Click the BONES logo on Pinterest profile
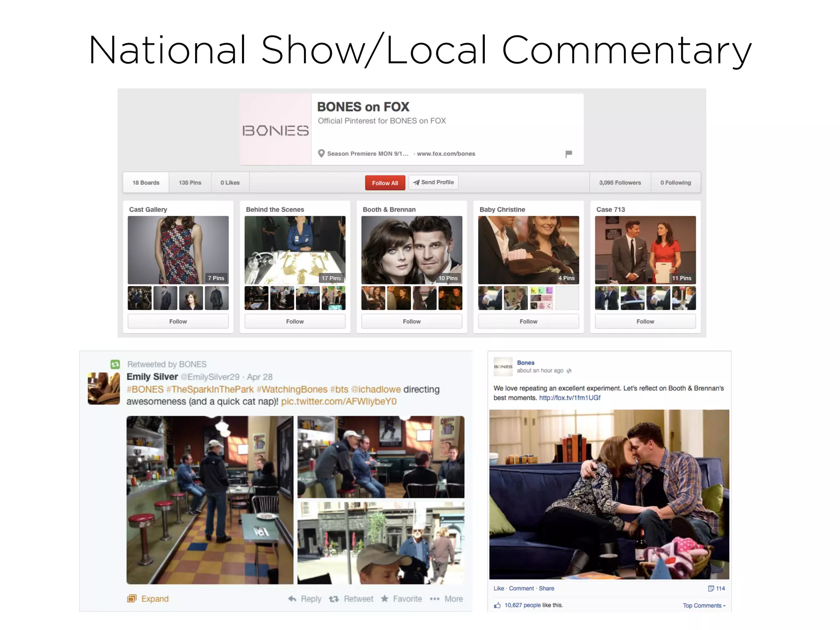Viewport: 840px width, 630px height. [276, 130]
